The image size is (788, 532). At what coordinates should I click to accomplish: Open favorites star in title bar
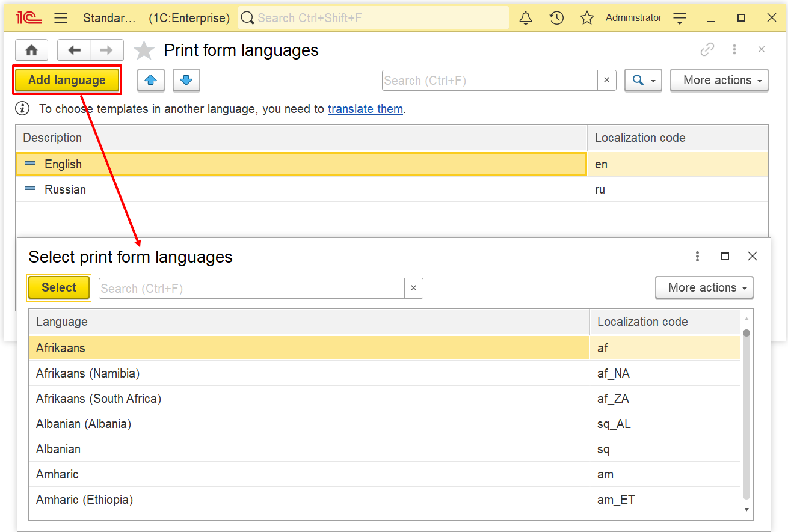click(587, 18)
